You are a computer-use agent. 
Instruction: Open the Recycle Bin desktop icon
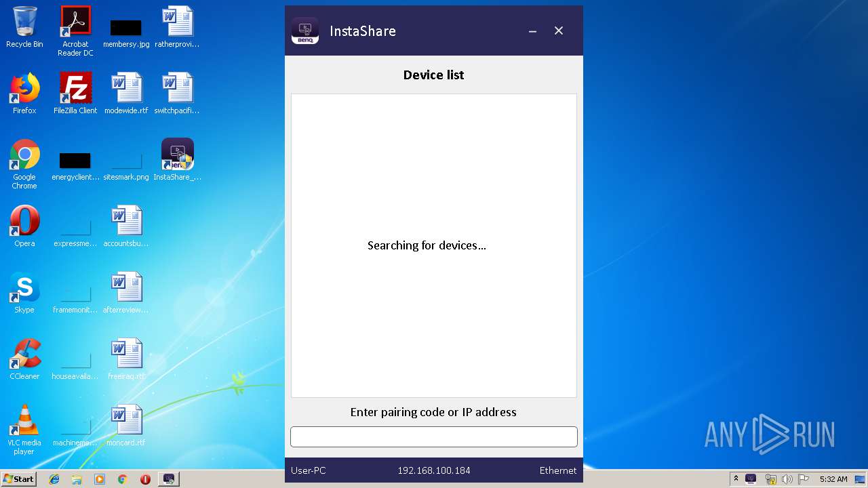pos(24,27)
